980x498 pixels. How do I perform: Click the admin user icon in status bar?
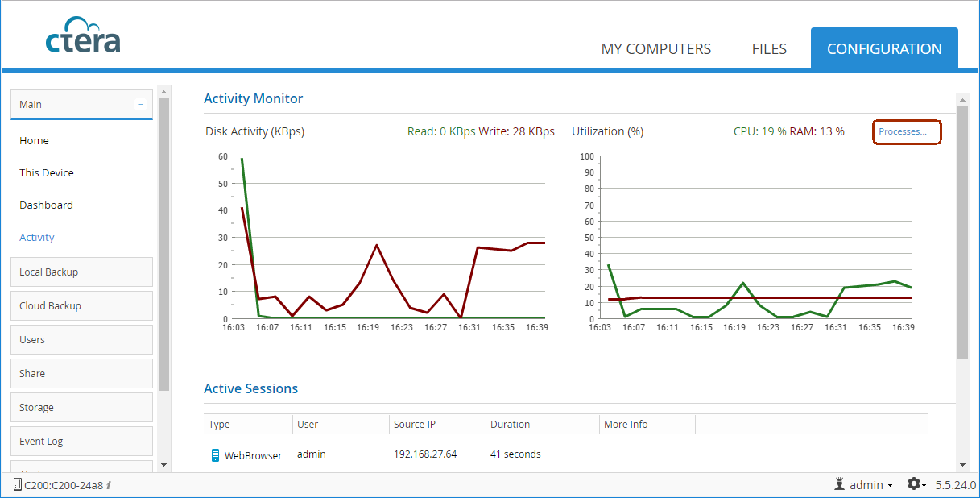pyautogui.click(x=839, y=484)
